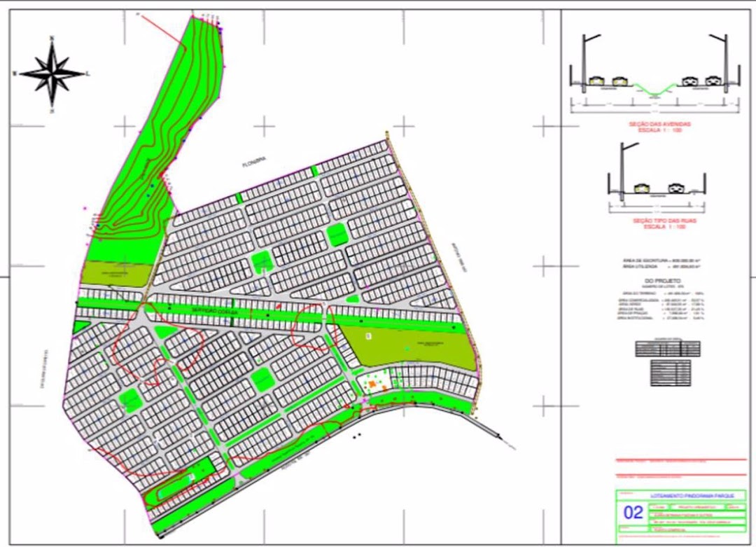This screenshot has width=756, height=547.
Task: Select the left car in street section drawing
Action: pyautogui.click(x=641, y=188)
